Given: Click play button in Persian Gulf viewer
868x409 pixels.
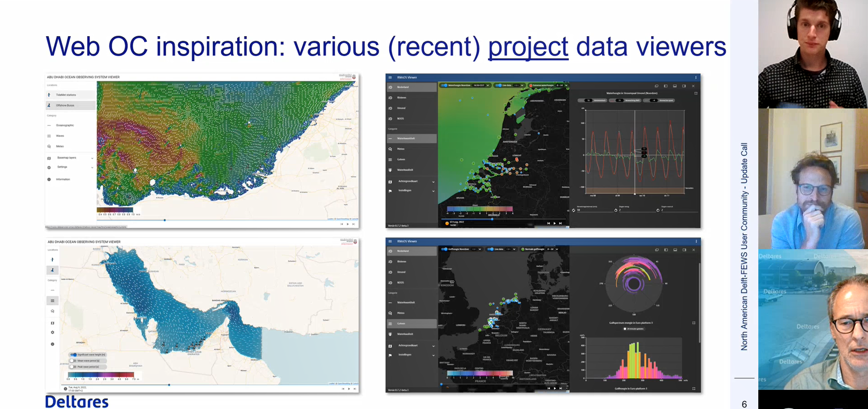Looking at the screenshot, I should pos(348,388).
